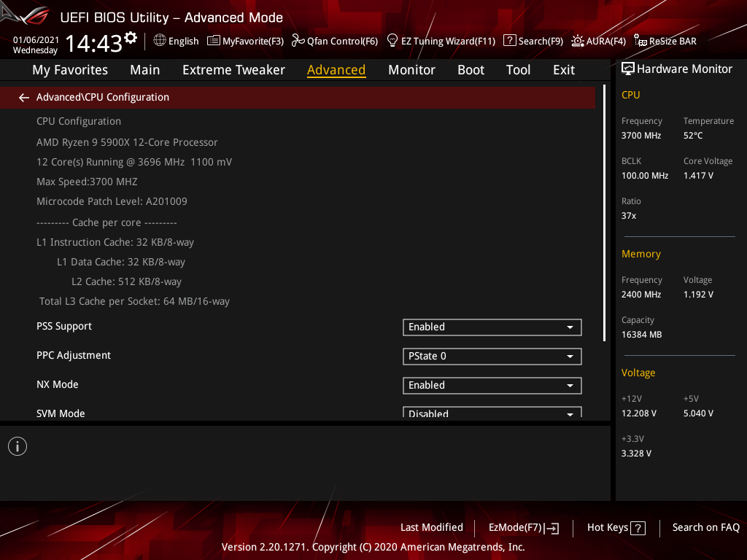
Task: Click the Hot Keys question mark box
Action: click(638, 528)
